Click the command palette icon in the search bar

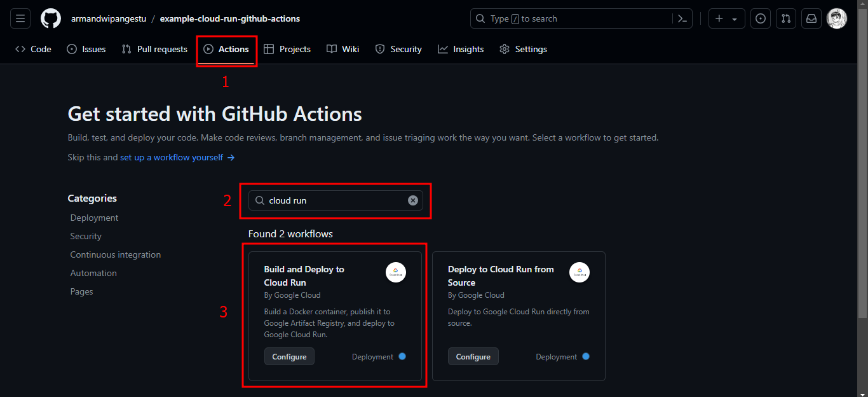(x=682, y=18)
